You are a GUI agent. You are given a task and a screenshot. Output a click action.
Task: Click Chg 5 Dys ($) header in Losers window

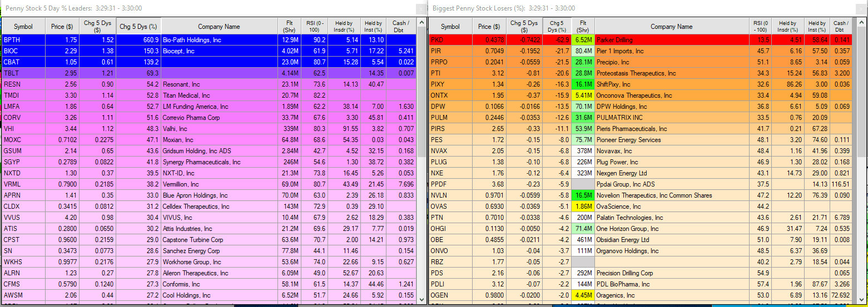point(524,26)
